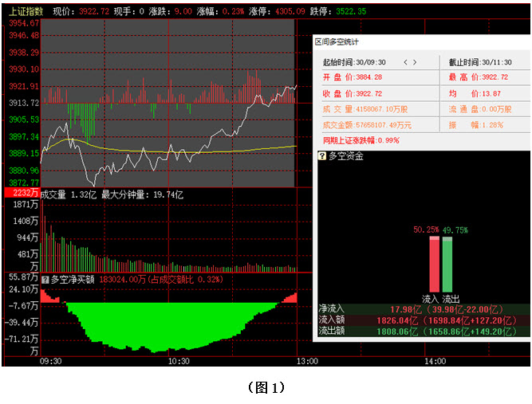
Task: Click the help icon beside 多空资金
Action: coord(322,156)
